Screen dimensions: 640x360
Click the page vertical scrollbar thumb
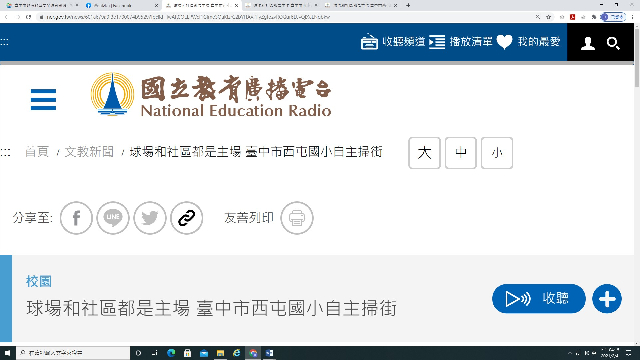click(x=637, y=57)
